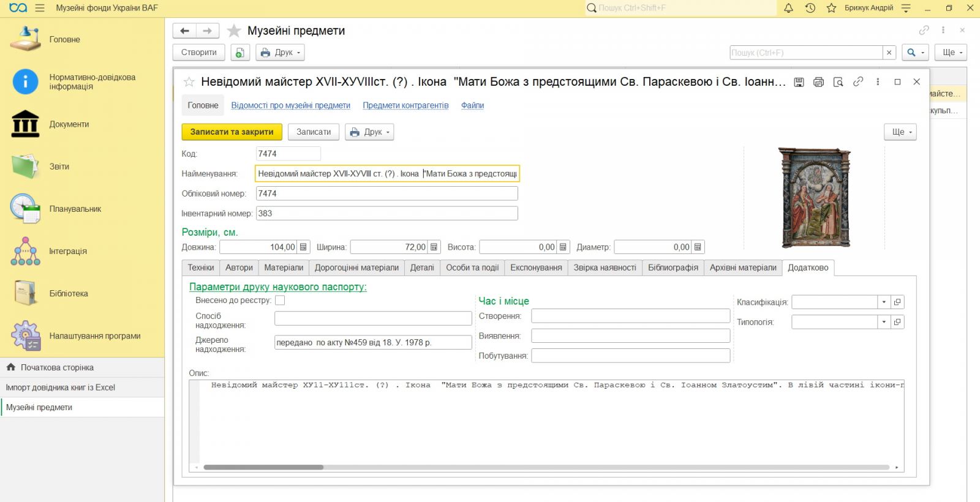Open the Друк dropdown in item form

point(369,132)
